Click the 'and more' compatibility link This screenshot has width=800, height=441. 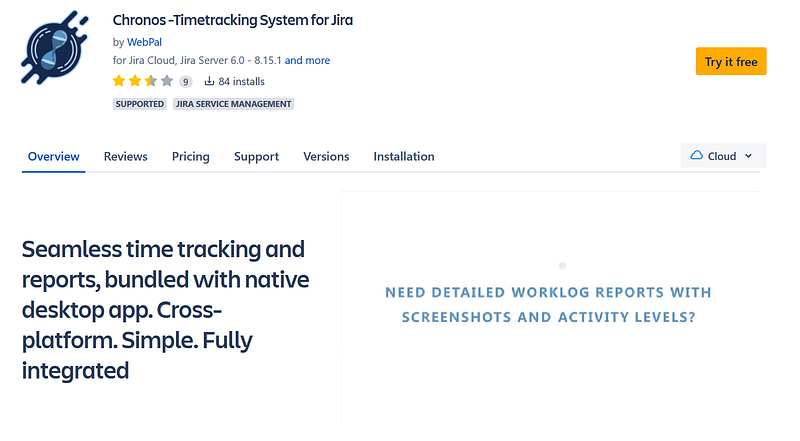(307, 60)
